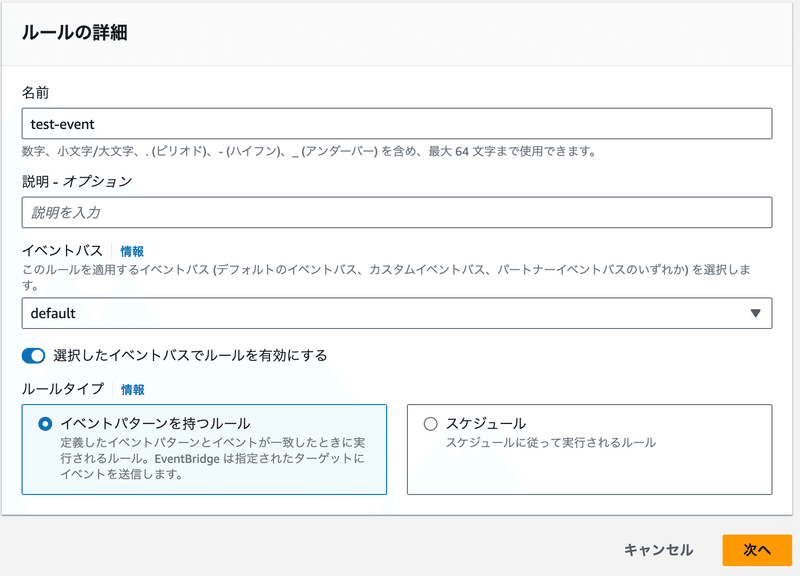The height and width of the screenshot is (576, 800).
Task: Click the 説明を入力 description field
Action: pos(396,212)
